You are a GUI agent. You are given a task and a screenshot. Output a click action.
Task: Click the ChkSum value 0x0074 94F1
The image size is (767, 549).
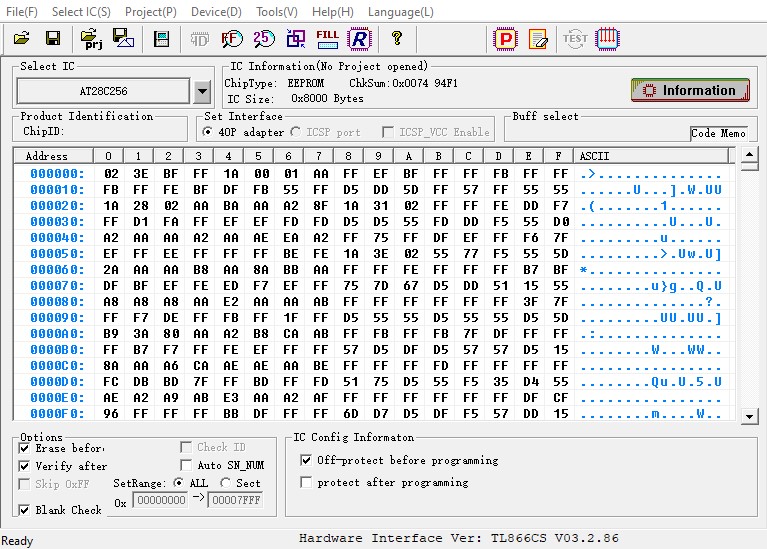point(425,83)
